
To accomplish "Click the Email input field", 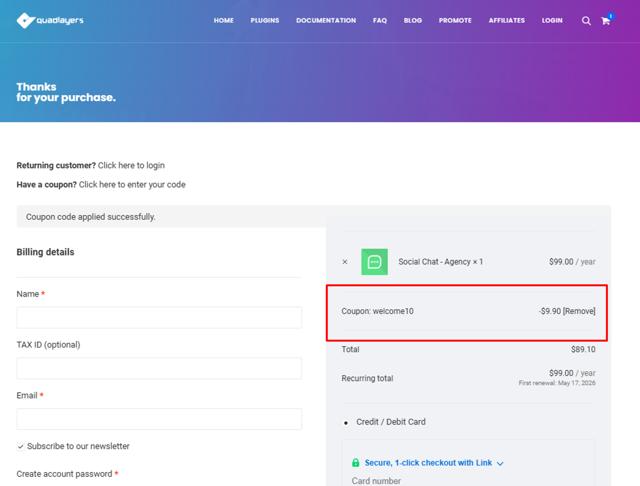I will pyautogui.click(x=159, y=419).
